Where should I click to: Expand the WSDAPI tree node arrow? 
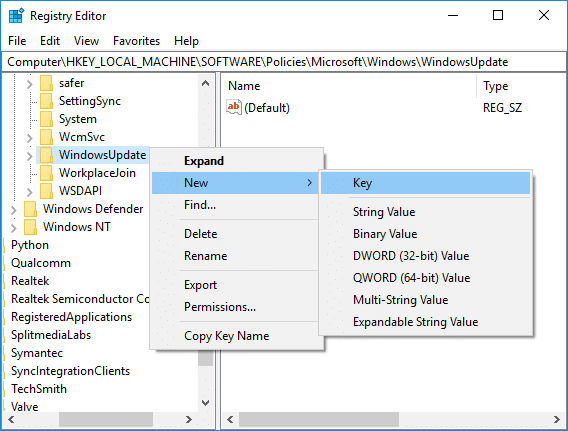(x=29, y=192)
